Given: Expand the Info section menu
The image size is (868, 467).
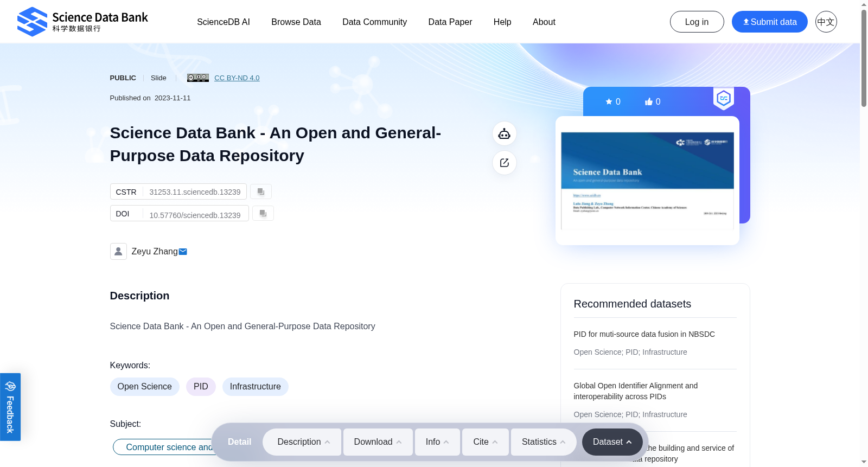Looking at the screenshot, I should coord(437,442).
